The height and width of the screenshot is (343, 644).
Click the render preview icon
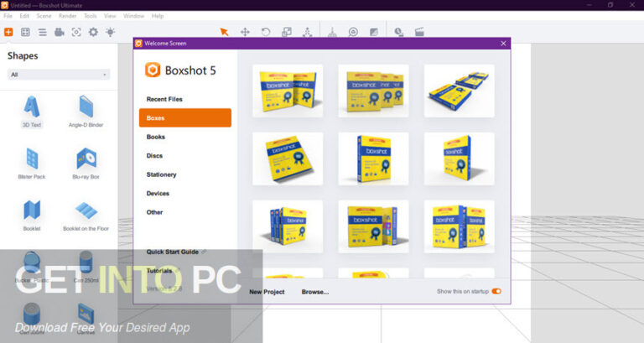[x=399, y=32]
